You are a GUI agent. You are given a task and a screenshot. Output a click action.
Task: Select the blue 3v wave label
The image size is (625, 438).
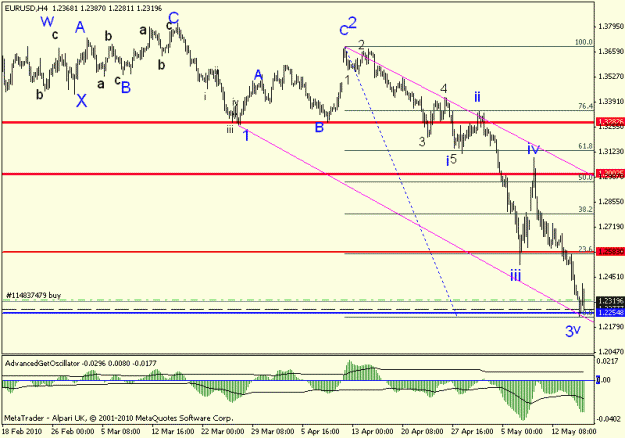pos(573,331)
